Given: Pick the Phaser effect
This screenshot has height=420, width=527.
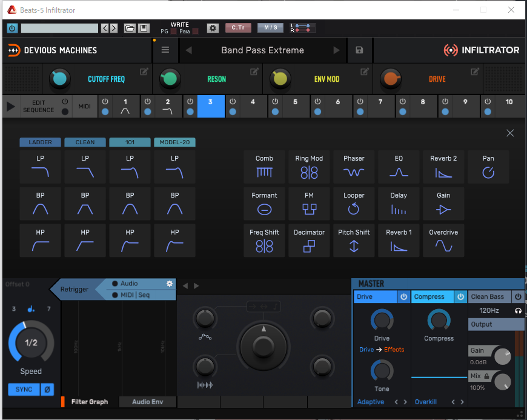Looking at the screenshot, I should click(x=354, y=167).
